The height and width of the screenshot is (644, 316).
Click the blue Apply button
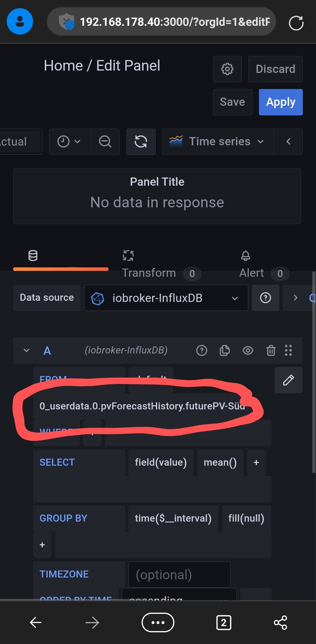pyautogui.click(x=281, y=102)
